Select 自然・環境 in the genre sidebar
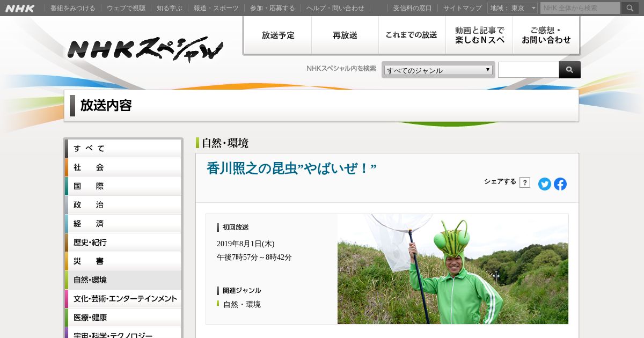 (123, 280)
